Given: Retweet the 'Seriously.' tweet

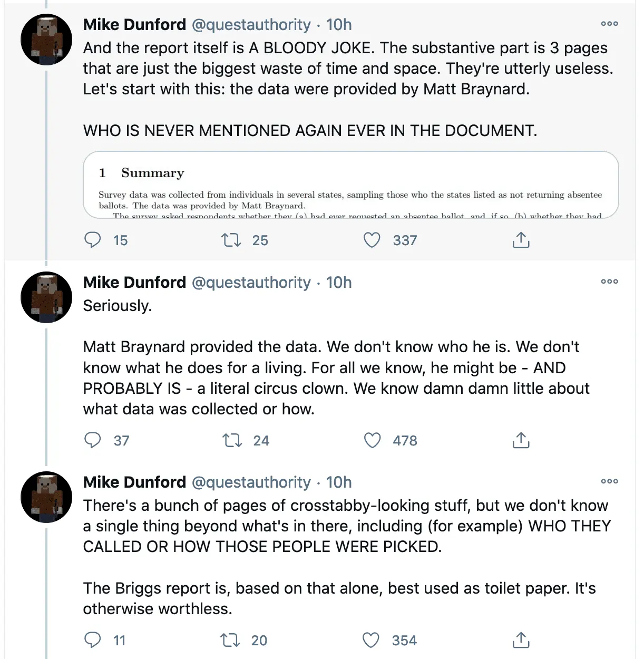Looking at the screenshot, I should [x=231, y=440].
